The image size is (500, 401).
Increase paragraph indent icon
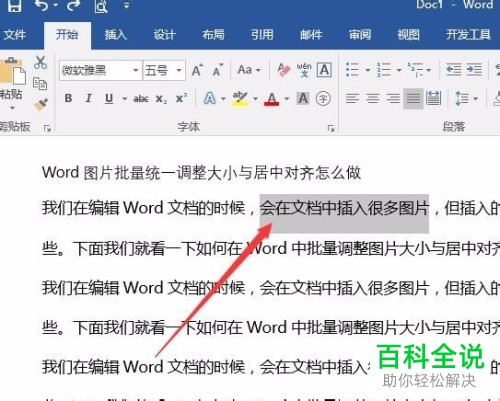click(x=474, y=70)
